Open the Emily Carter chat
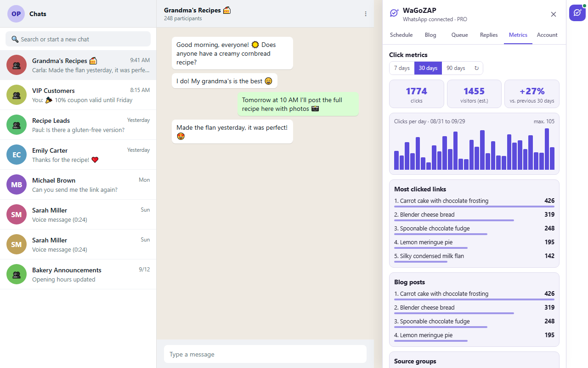Viewport: 588px width, 368px height. point(78,155)
